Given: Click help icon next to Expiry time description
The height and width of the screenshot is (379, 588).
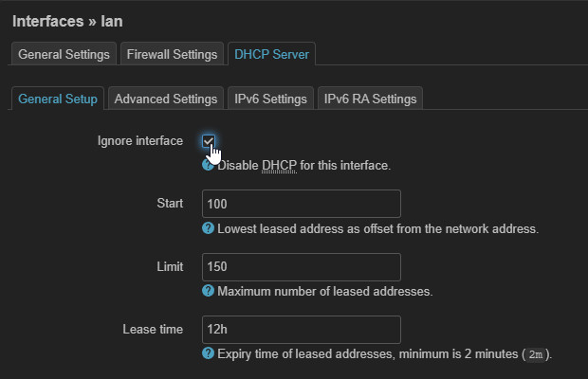Looking at the screenshot, I should 208,353.
